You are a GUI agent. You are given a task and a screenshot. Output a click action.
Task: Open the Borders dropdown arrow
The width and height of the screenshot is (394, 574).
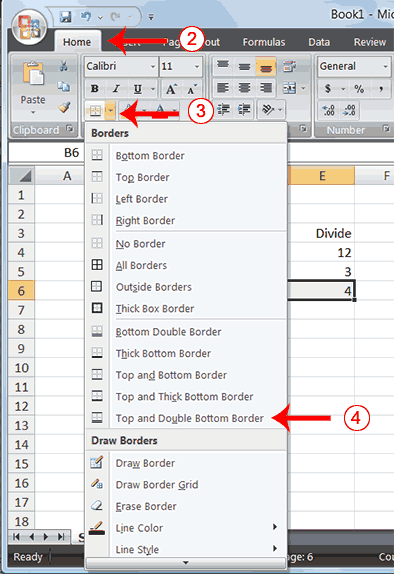click(x=110, y=111)
